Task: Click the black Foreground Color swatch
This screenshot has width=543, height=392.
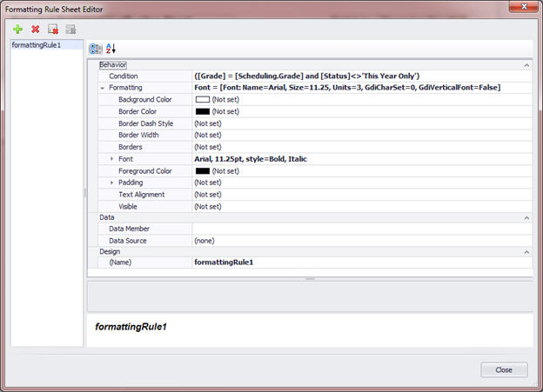Action: click(x=202, y=171)
